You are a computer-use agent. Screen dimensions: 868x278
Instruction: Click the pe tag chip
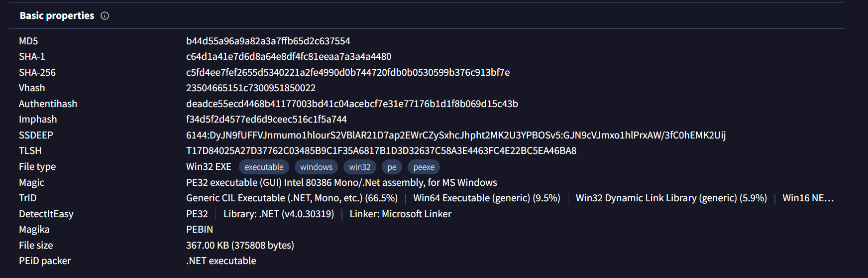coord(392,167)
